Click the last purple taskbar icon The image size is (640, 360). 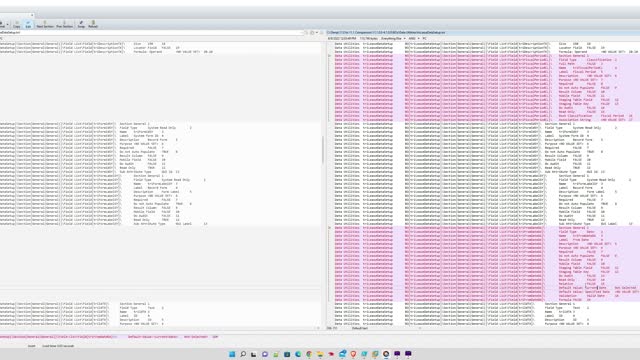point(408,354)
